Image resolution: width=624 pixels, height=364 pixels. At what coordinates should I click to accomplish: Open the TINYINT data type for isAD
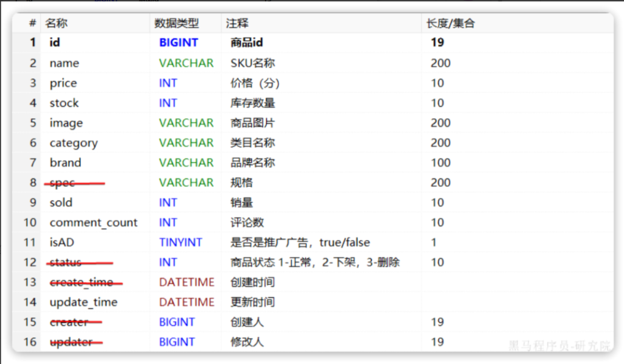click(180, 242)
